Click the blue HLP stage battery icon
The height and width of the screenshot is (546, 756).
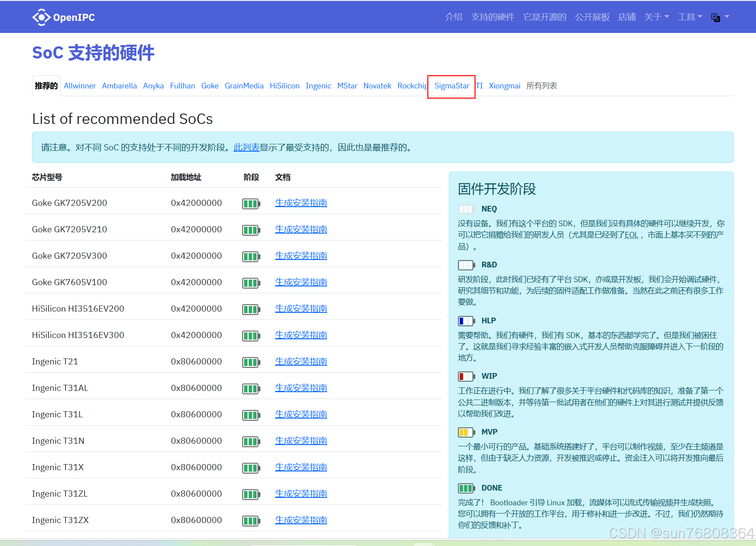(x=467, y=321)
